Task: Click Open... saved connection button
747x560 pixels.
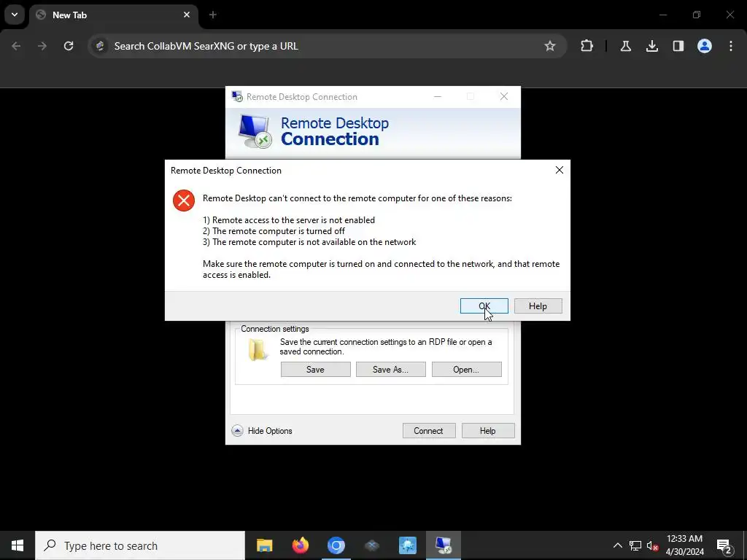Action: click(x=466, y=369)
